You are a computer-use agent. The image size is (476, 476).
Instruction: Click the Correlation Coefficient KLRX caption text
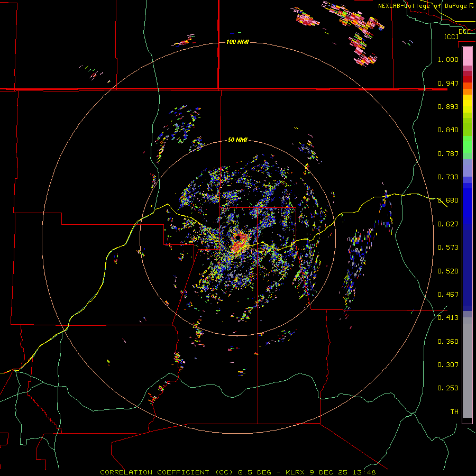pyautogui.click(x=238, y=472)
